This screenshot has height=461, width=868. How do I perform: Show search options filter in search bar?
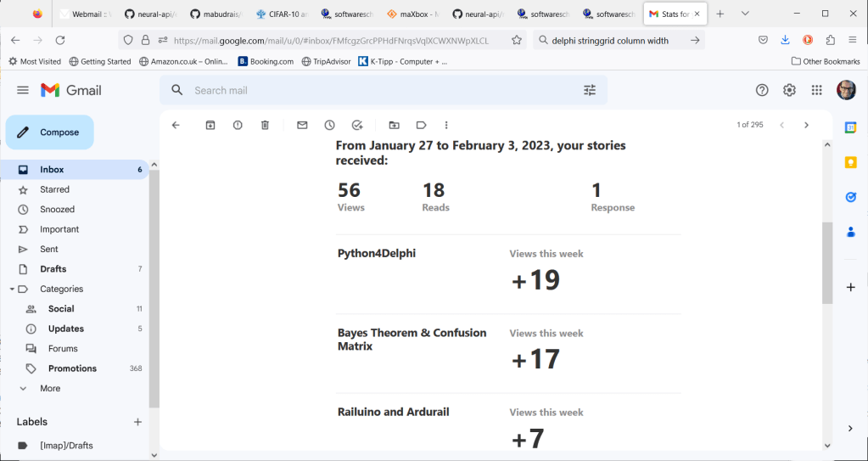click(x=590, y=90)
